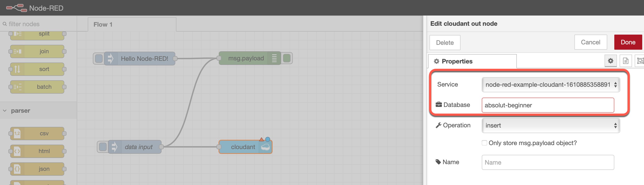Trigger the Hello Node-RED! inject button

click(99, 59)
